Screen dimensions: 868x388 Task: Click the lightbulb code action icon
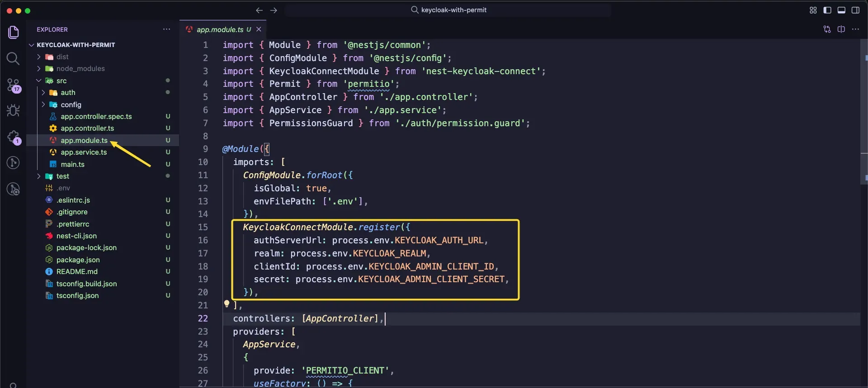tap(226, 304)
